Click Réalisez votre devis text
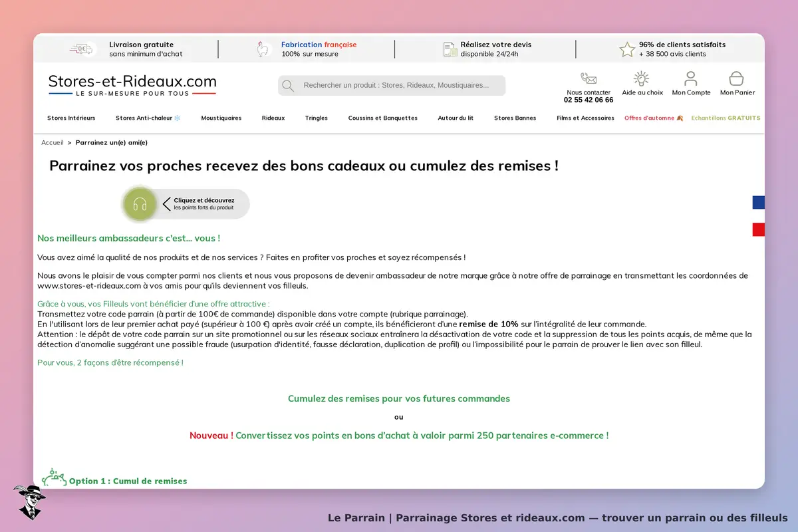798x532 pixels. 496,45
